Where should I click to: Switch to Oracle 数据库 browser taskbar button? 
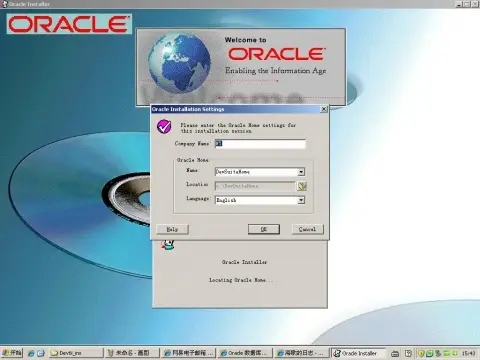(245, 353)
